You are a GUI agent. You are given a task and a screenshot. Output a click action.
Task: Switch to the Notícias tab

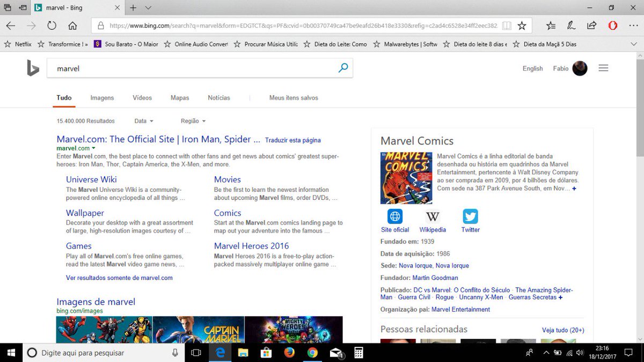219,98
